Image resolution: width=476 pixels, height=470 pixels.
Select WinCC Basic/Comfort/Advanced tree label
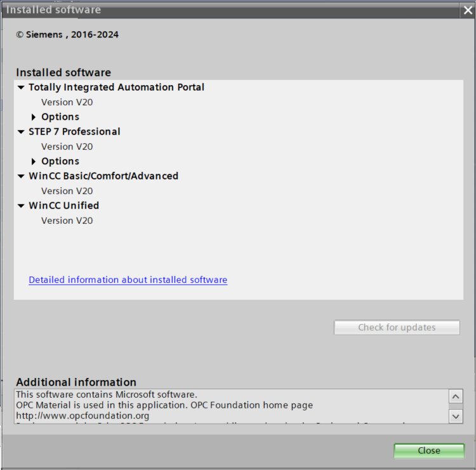point(103,176)
